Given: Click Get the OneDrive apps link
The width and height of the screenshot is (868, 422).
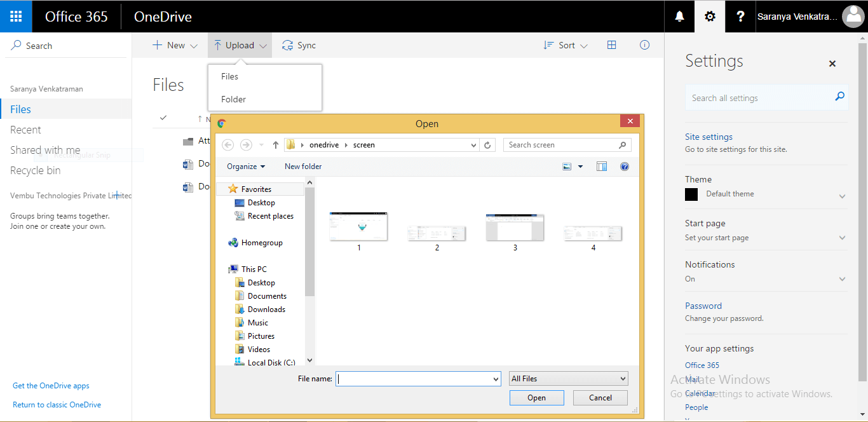Looking at the screenshot, I should 51,386.
